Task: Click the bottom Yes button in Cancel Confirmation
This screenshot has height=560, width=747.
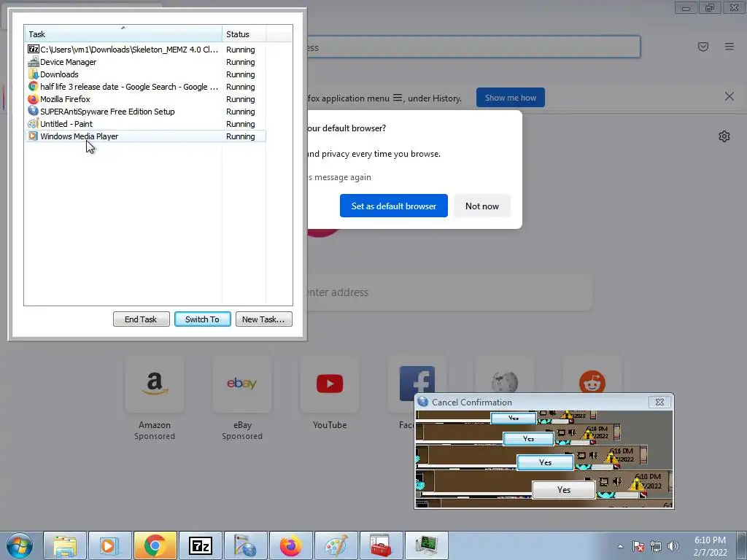Action: coord(564,489)
